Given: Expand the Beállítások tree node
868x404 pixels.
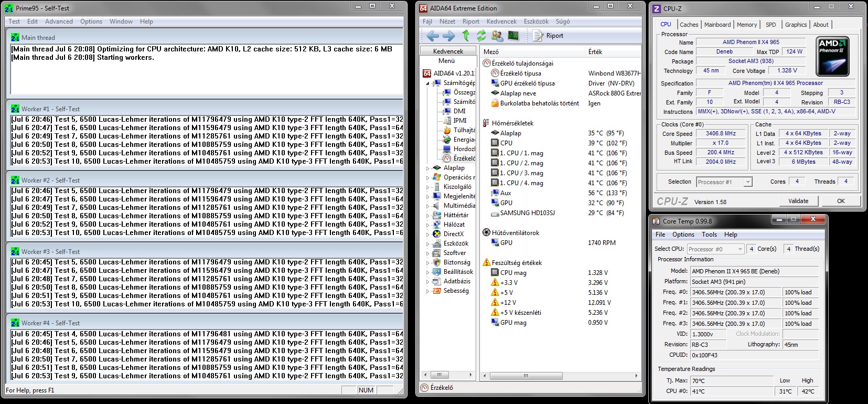Looking at the screenshot, I should (427, 272).
